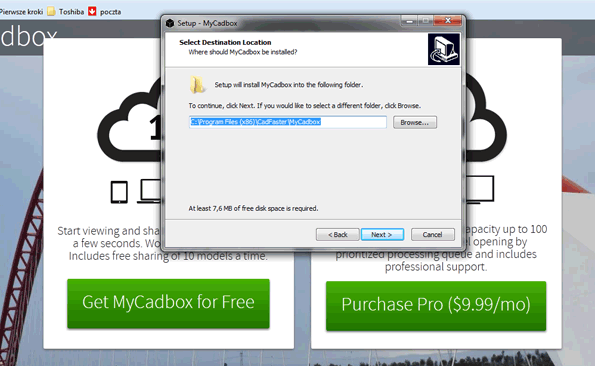This screenshot has height=366, width=595.
Task: Open the Toshiba bookmark folder
Action: 66,12
